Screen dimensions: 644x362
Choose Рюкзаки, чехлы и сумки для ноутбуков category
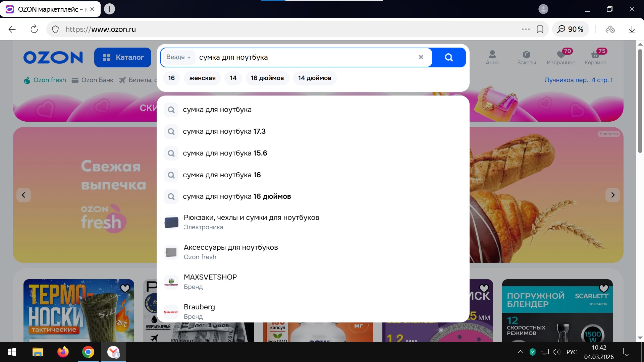251,222
